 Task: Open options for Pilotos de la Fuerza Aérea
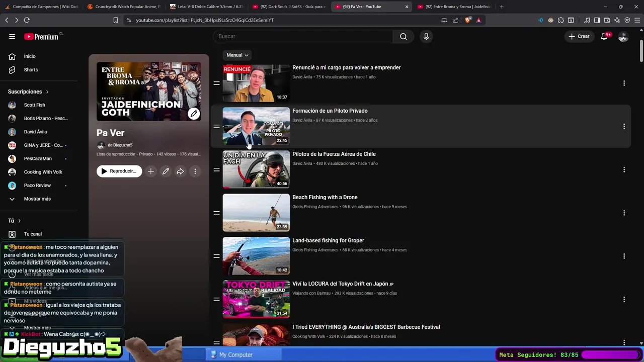coord(624,170)
